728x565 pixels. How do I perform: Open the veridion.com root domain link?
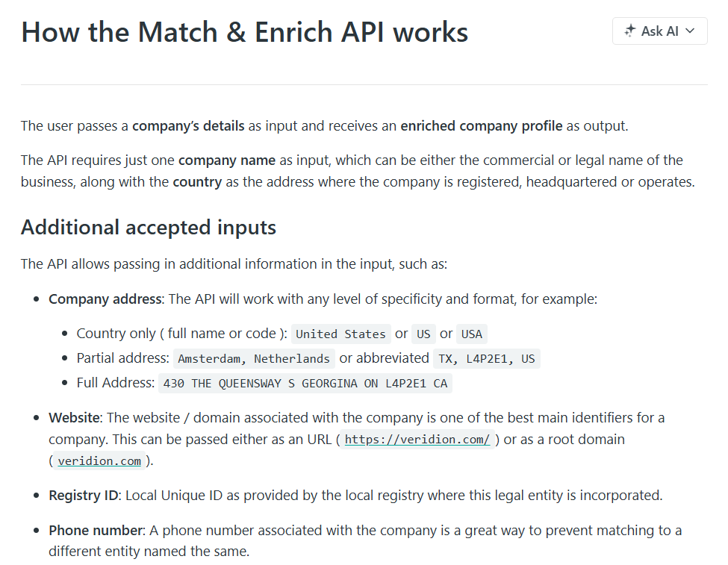point(99,461)
